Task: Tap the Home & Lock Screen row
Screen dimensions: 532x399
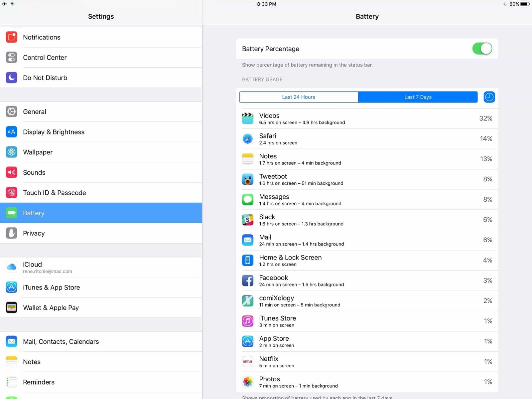Action: tap(367, 260)
